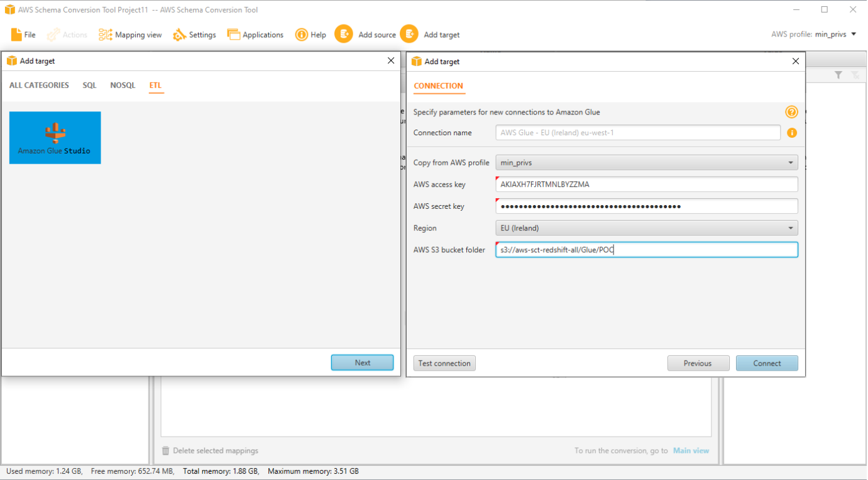
Task: Click the AWS secret key field
Action: (646, 206)
